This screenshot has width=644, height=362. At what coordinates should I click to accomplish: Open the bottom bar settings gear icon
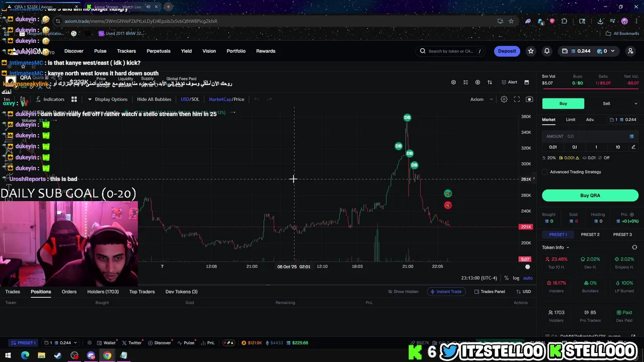(90, 343)
